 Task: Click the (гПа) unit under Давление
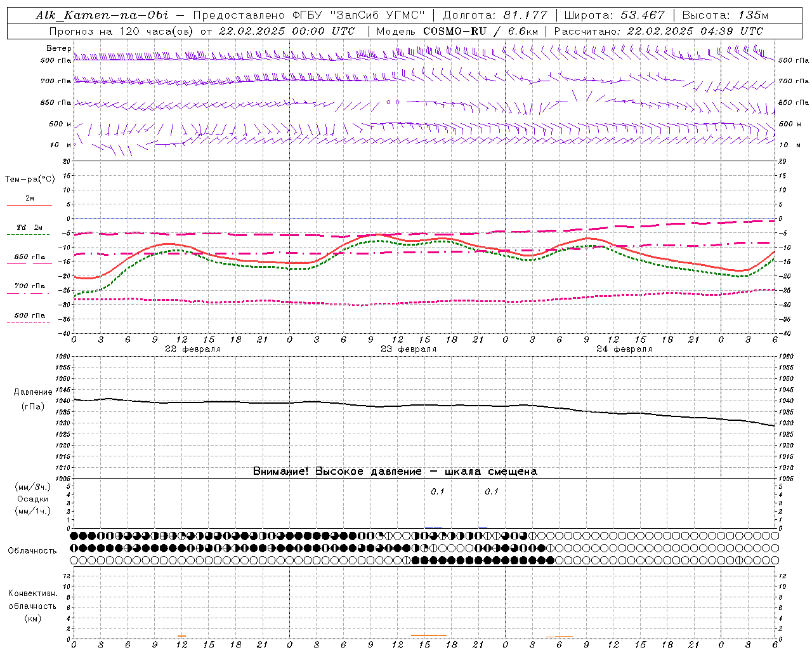32,406
